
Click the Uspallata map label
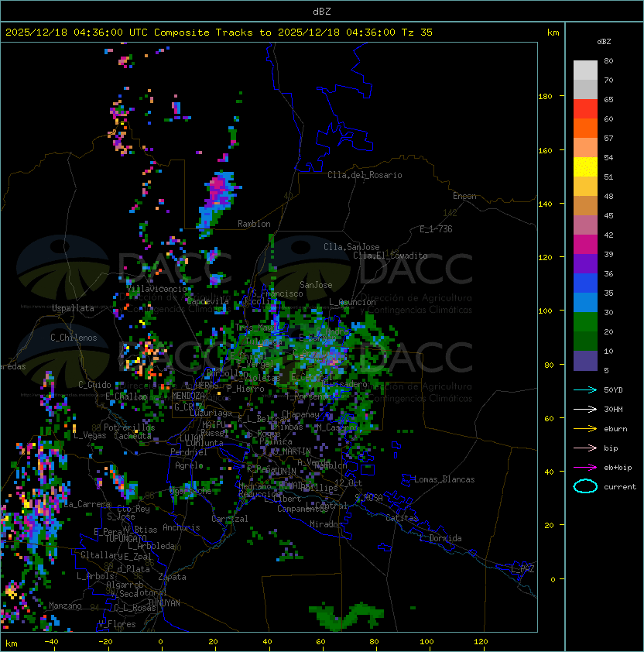tap(73, 308)
